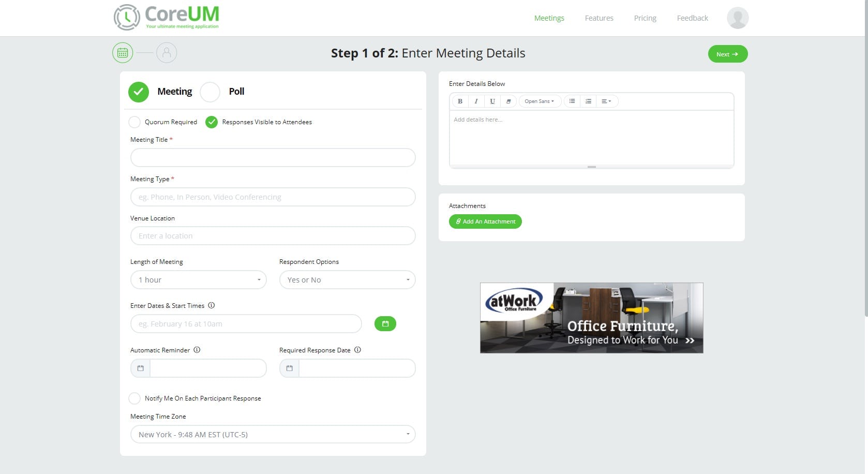Click the info icon next to Required Response Date

click(357, 350)
